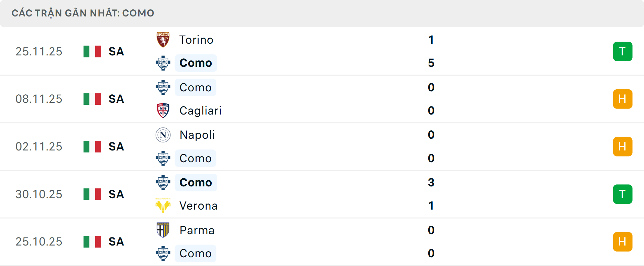The height and width of the screenshot is (266, 644).
Task: Open the Napoli team link
Action: click(x=197, y=135)
